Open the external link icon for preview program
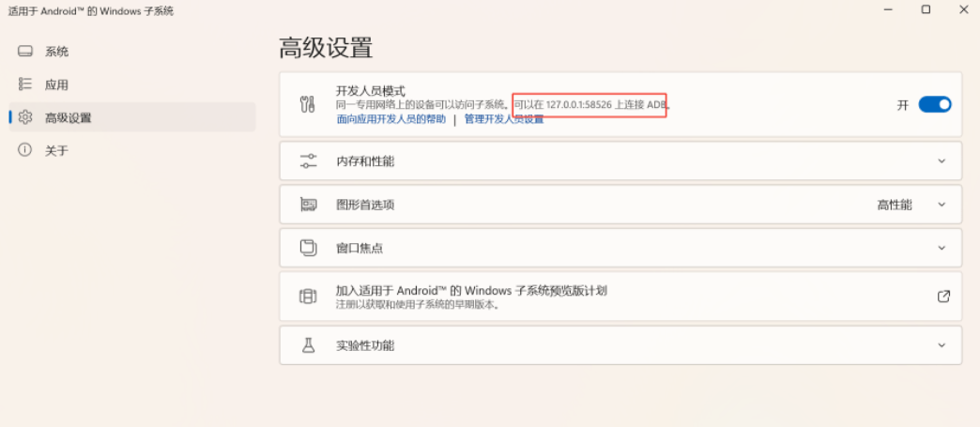Image resolution: width=980 pixels, height=427 pixels. 943,296
